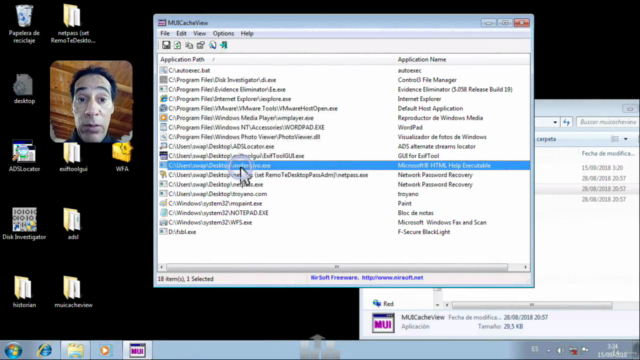Click the exiftoolgui folder desktop icon
The image size is (640, 360).
coord(73,156)
